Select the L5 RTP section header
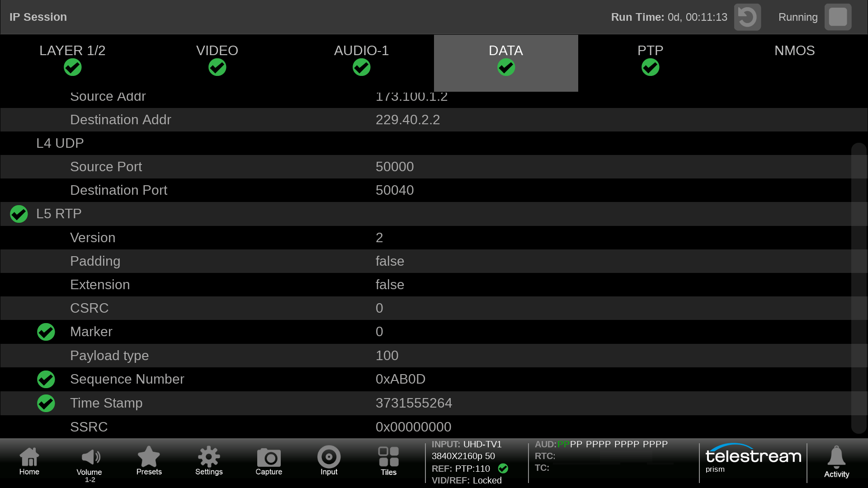The image size is (868, 488). pyautogui.click(x=59, y=214)
